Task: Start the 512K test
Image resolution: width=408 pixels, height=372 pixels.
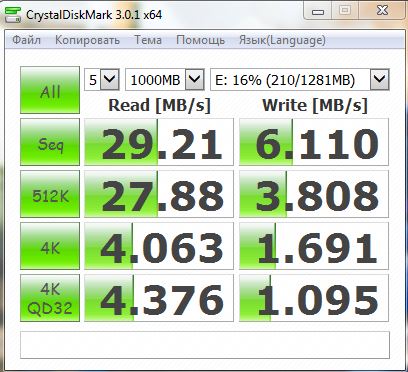Action: click(50, 194)
